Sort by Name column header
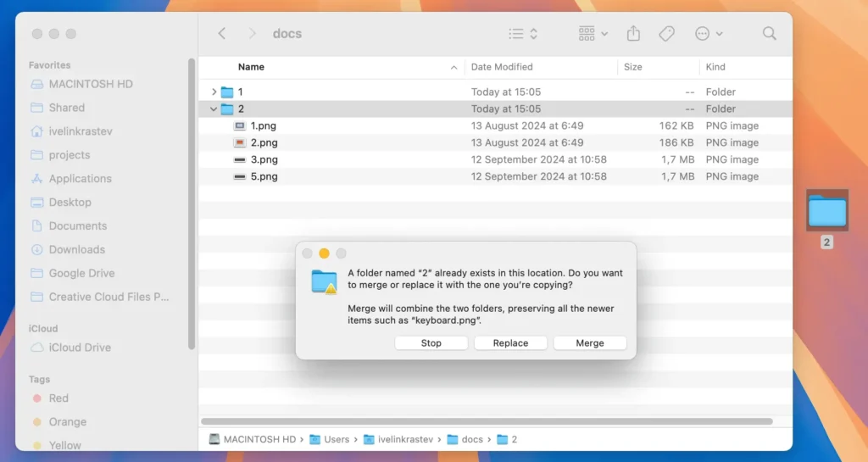The width and height of the screenshot is (868, 462). (x=251, y=67)
